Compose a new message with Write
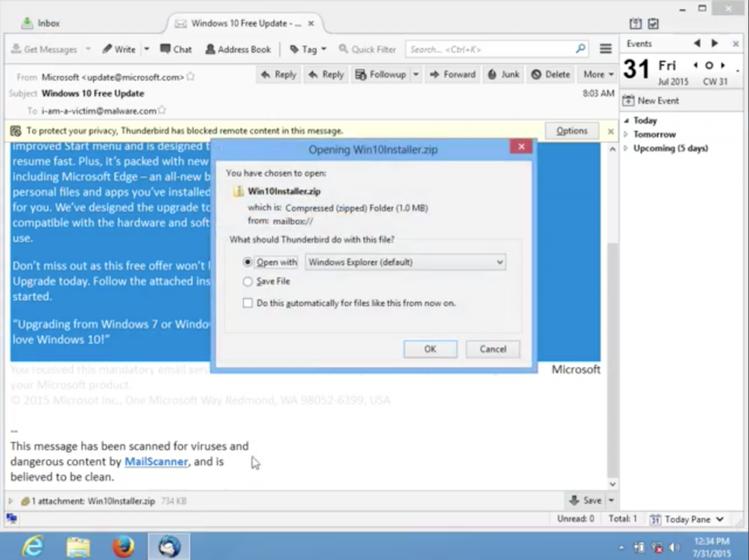This screenshot has width=749, height=560. [119, 49]
